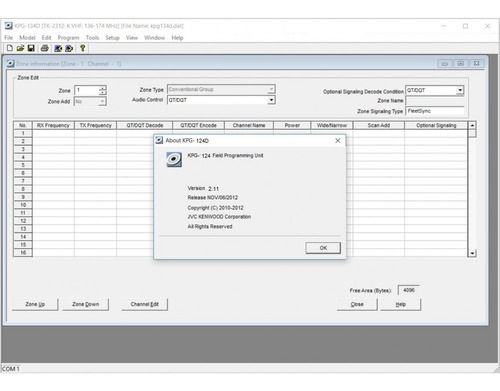This screenshot has height=391, width=500.
Task: Open the Help menu
Action: pyautogui.click(x=177, y=38)
